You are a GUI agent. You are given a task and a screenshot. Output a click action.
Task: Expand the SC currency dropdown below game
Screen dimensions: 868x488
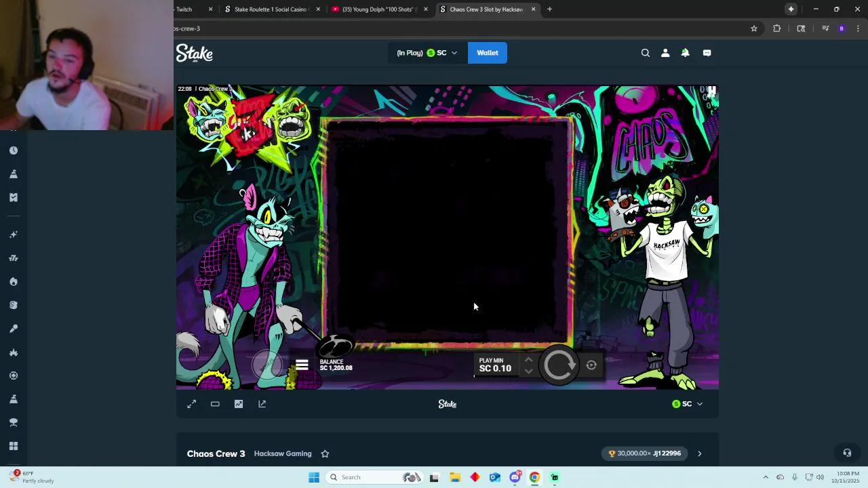tap(687, 404)
